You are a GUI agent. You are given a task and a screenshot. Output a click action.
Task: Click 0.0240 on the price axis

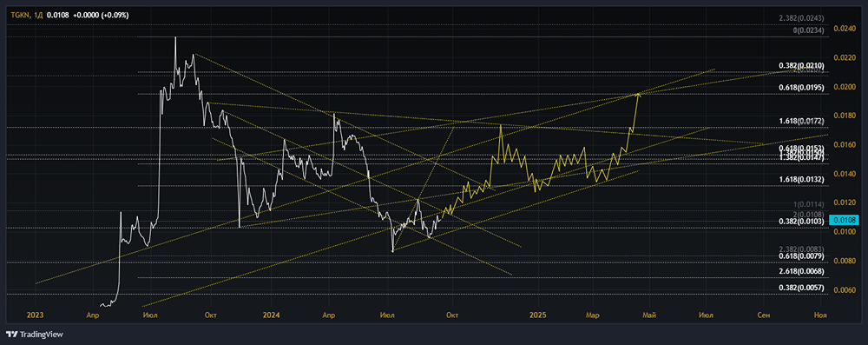[x=845, y=29]
